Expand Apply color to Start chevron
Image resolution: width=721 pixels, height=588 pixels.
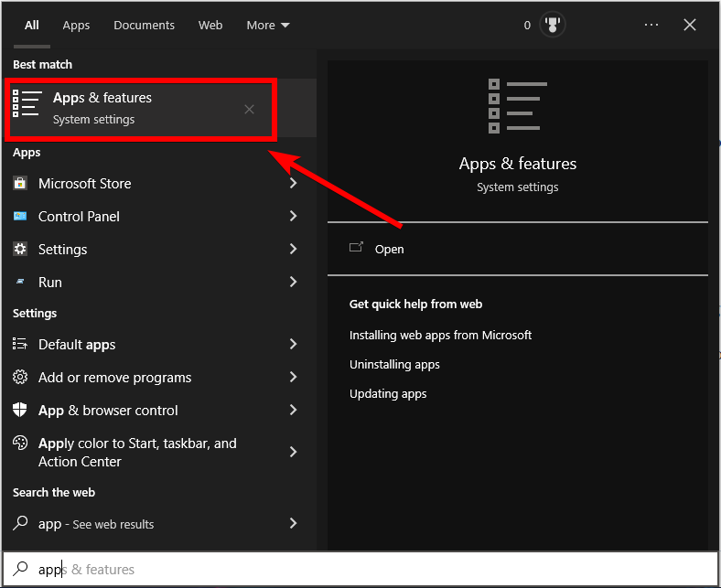coord(294,452)
